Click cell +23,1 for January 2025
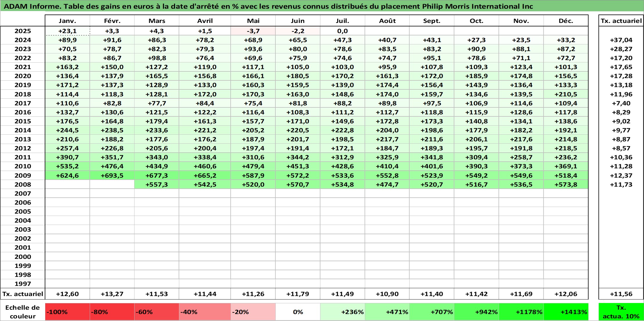 click(x=67, y=31)
